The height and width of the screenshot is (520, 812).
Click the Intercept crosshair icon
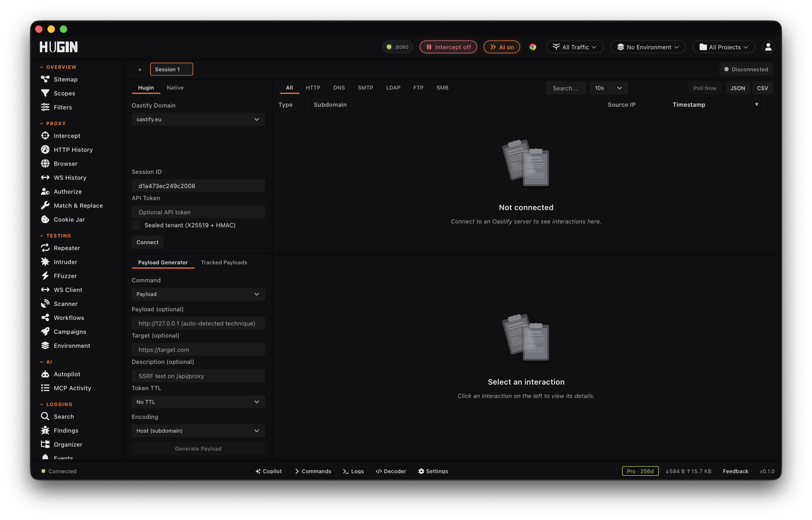coord(45,135)
